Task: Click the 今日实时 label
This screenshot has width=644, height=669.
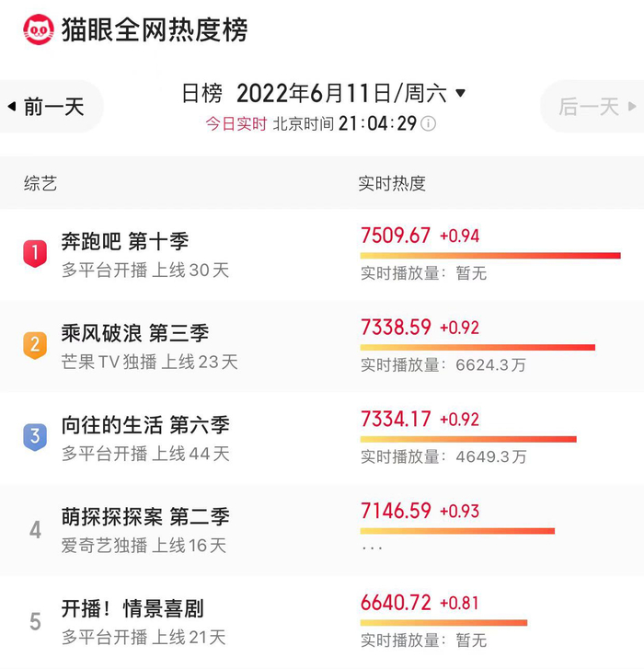Action: (236, 123)
